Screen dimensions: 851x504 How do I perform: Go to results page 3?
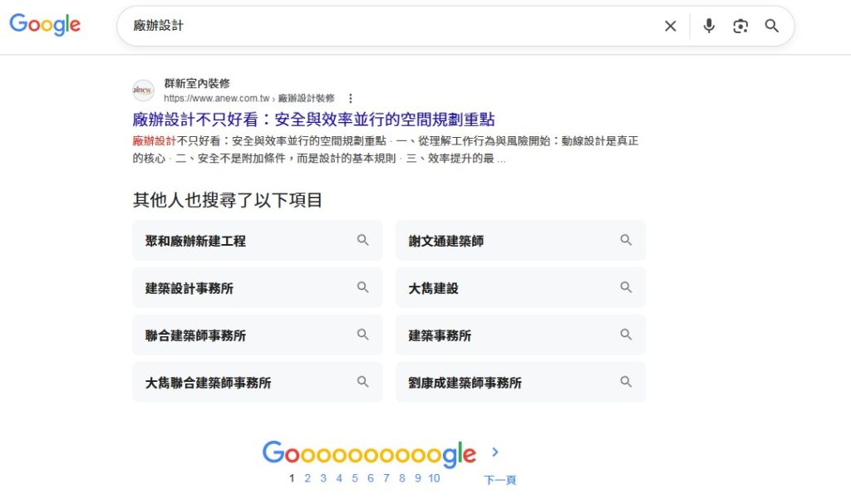pos(323,478)
